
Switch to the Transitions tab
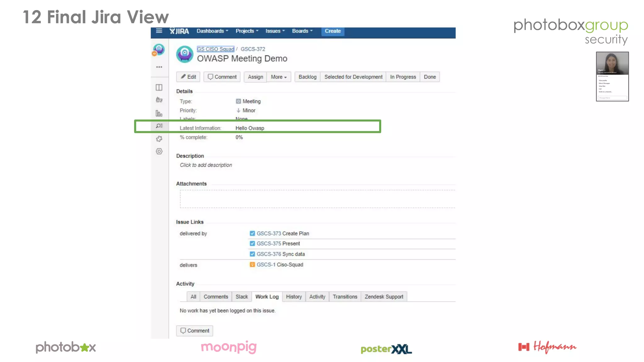[x=345, y=297]
